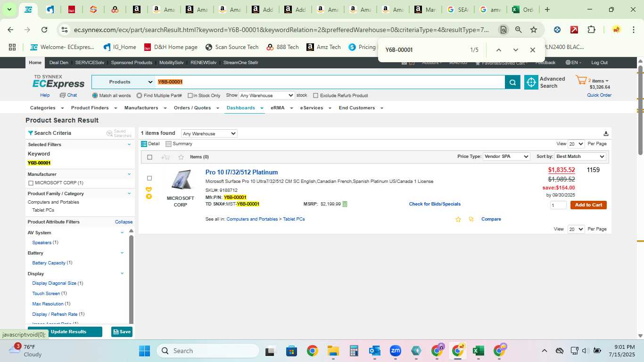This screenshot has height=362, width=644.
Task: Tick the select-all checkbox in Items bar
Action: tap(150, 157)
